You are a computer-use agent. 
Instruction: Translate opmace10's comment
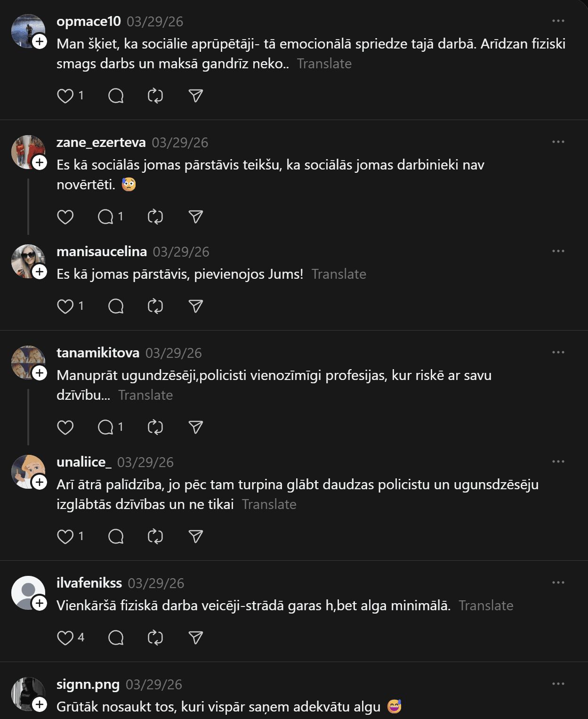324,64
